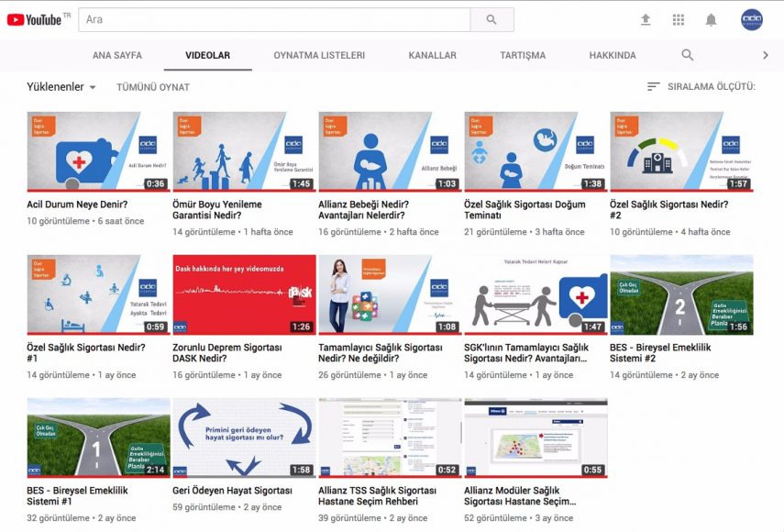Go to the HAKKINDA tab
This screenshot has width=784, height=532.
coord(613,55)
